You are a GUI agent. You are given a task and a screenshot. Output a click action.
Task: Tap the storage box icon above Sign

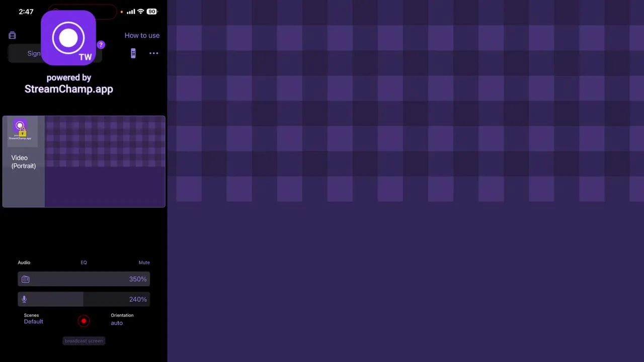coord(12,35)
